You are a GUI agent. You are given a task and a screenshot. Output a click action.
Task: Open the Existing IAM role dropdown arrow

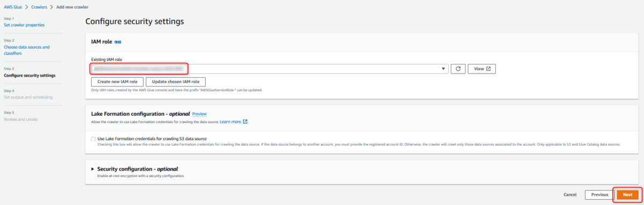point(443,69)
